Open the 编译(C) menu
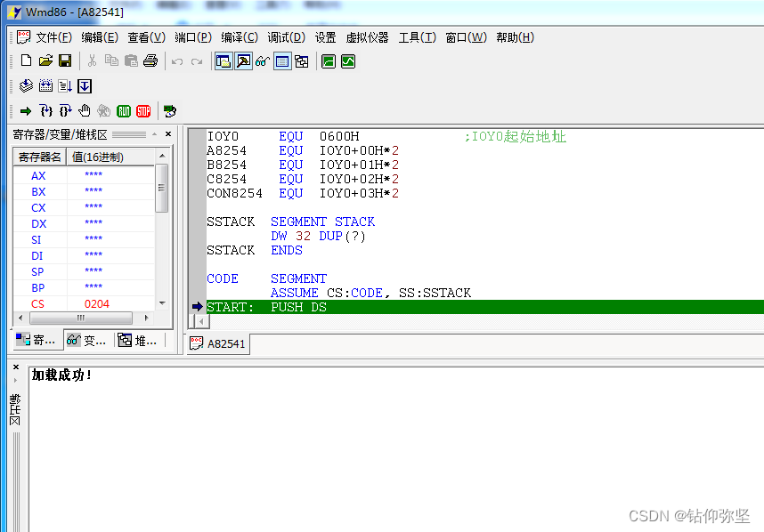This screenshot has width=764, height=532. pyautogui.click(x=240, y=37)
